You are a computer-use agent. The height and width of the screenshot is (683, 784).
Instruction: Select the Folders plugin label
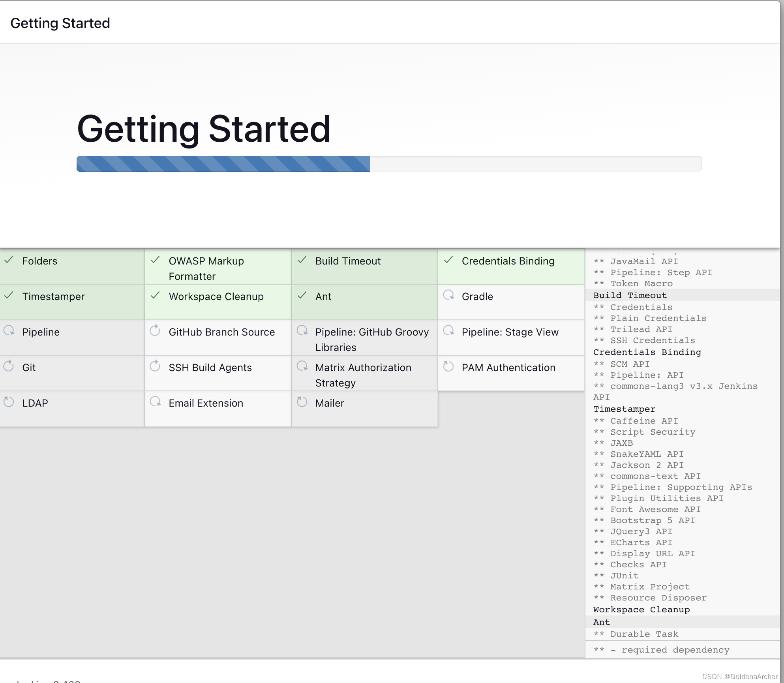[x=39, y=261]
